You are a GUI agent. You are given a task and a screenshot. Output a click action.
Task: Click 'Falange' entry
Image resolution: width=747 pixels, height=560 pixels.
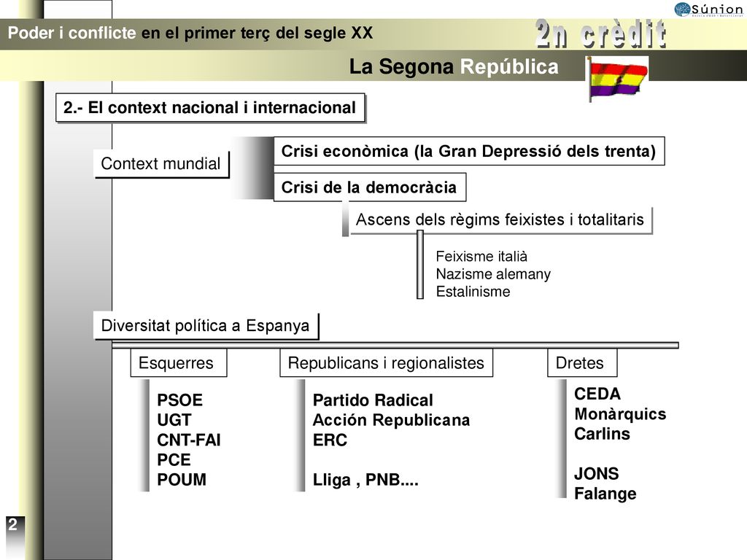pyautogui.click(x=605, y=494)
